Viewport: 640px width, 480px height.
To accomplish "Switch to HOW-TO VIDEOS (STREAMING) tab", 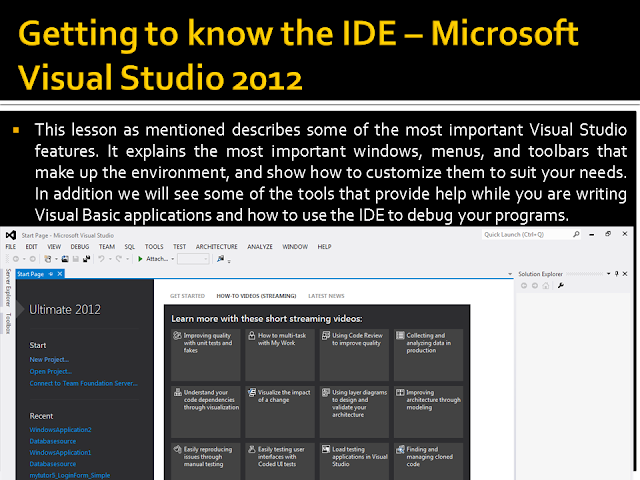I will [256, 296].
